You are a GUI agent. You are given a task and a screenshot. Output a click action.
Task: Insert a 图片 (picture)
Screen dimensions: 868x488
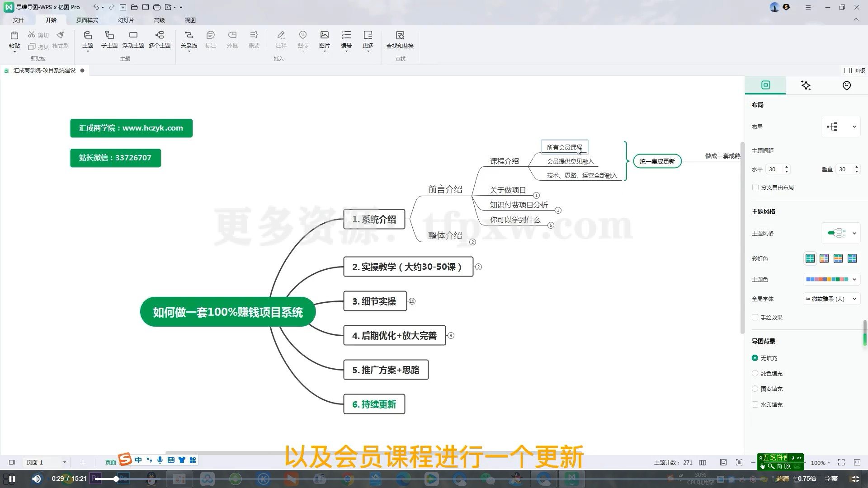[324, 40]
